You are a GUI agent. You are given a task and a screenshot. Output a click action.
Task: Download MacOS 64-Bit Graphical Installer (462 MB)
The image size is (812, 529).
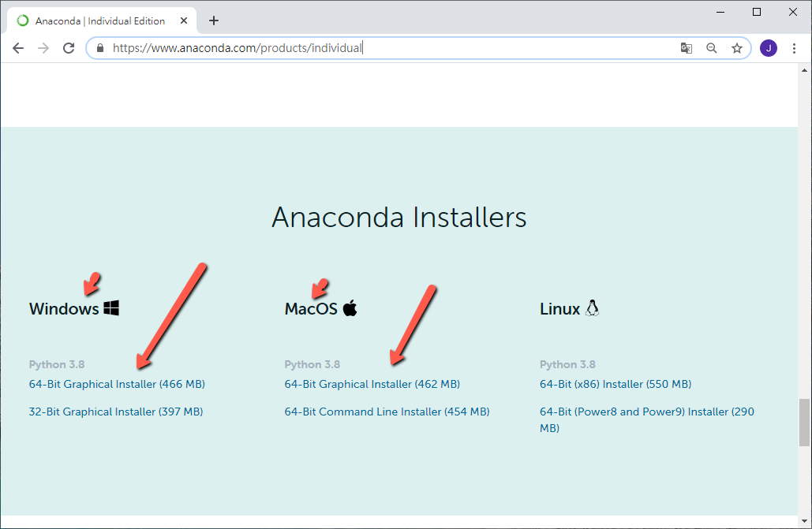click(372, 384)
